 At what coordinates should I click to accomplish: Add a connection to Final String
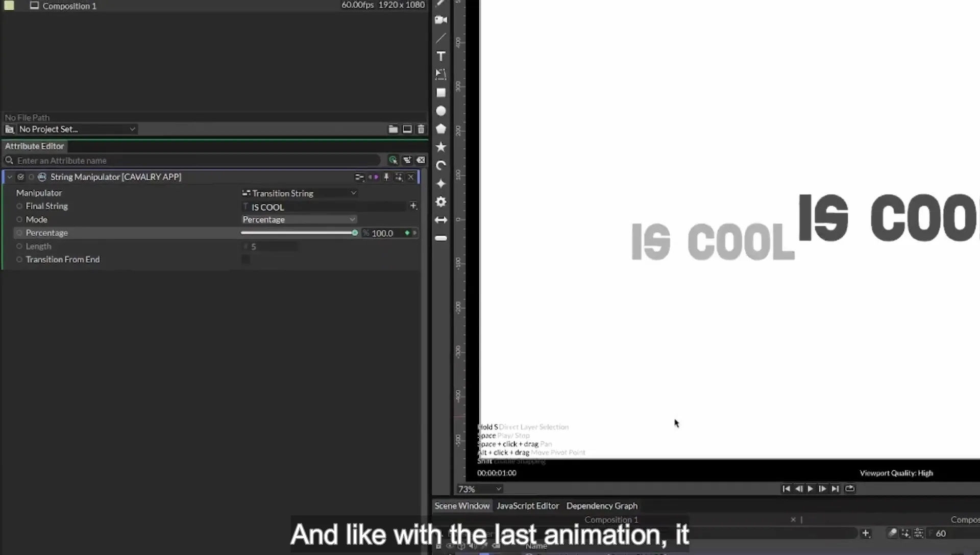click(413, 206)
